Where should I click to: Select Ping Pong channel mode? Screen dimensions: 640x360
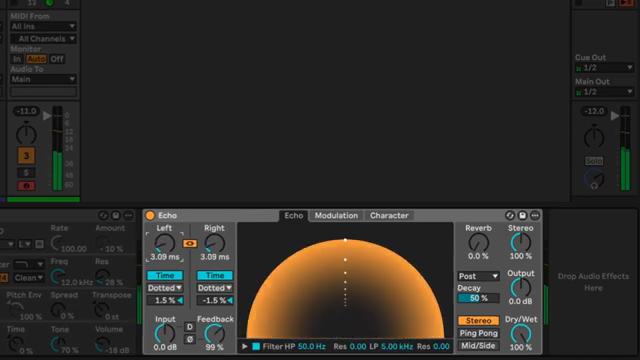pyautogui.click(x=478, y=333)
